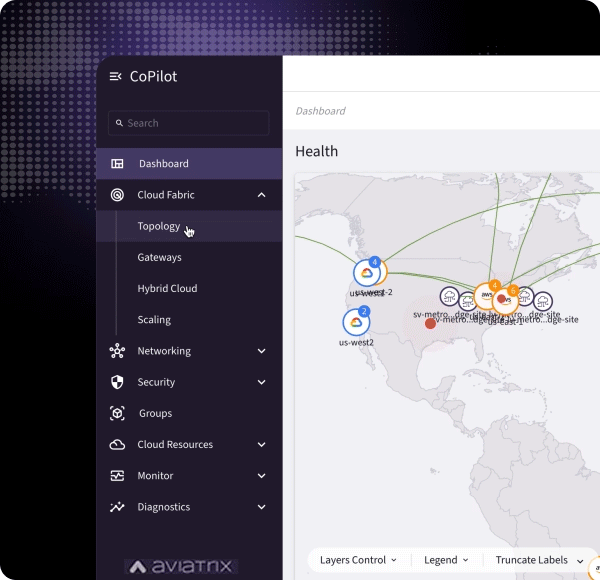
Task: Click the Aviatrix logo
Action: pyautogui.click(x=181, y=566)
